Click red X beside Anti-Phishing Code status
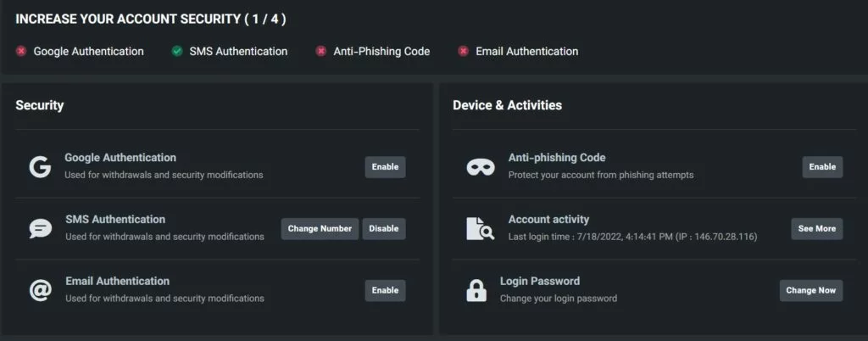The image size is (868, 341). pos(321,52)
